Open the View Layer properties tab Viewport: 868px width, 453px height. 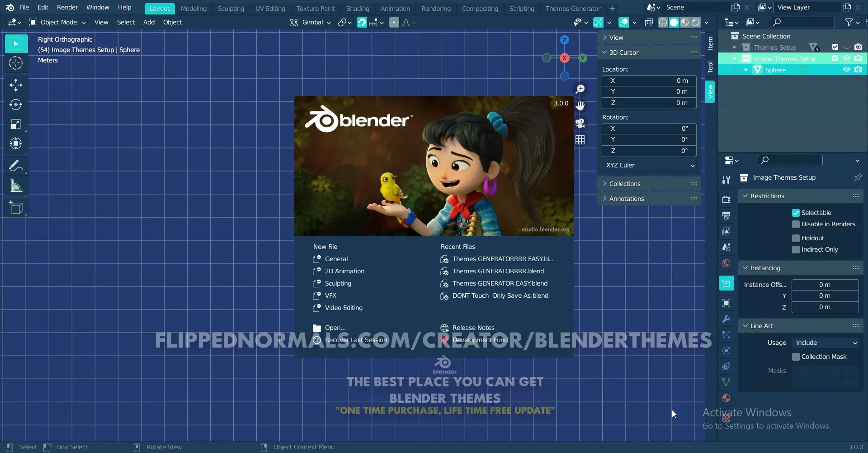[x=726, y=231]
